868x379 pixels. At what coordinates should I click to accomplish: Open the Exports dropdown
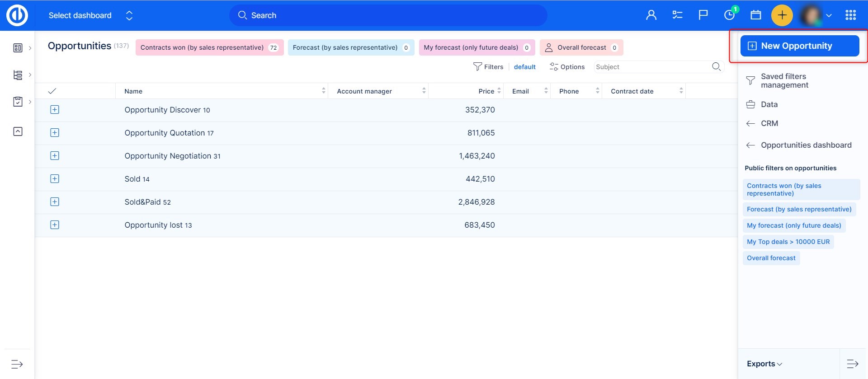click(x=764, y=364)
